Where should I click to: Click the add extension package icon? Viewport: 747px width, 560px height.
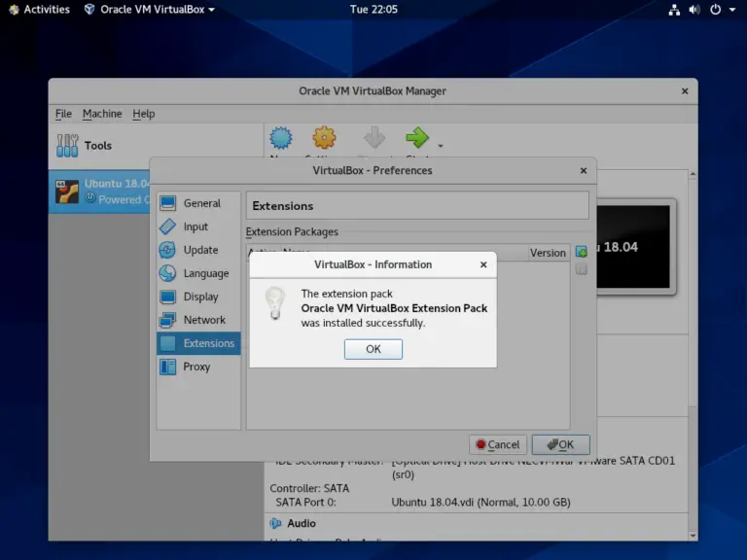pos(582,252)
